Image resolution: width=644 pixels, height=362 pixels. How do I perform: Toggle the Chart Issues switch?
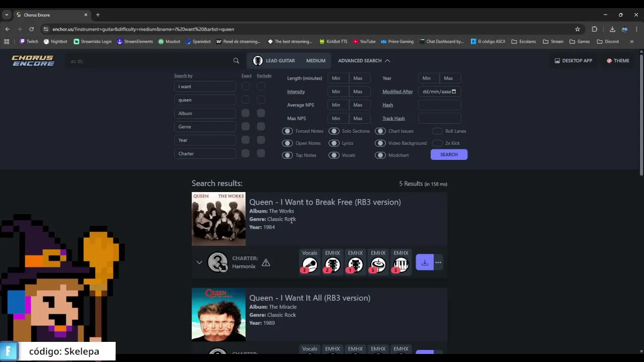380,131
